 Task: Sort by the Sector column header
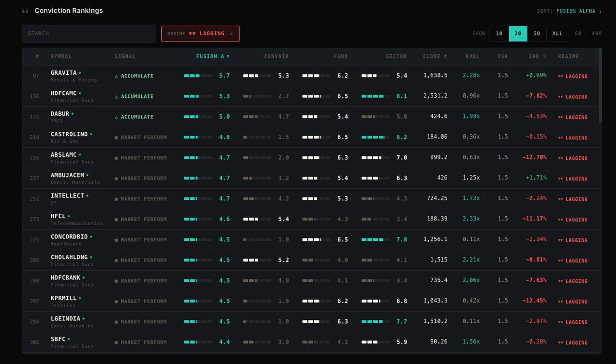point(396,56)
